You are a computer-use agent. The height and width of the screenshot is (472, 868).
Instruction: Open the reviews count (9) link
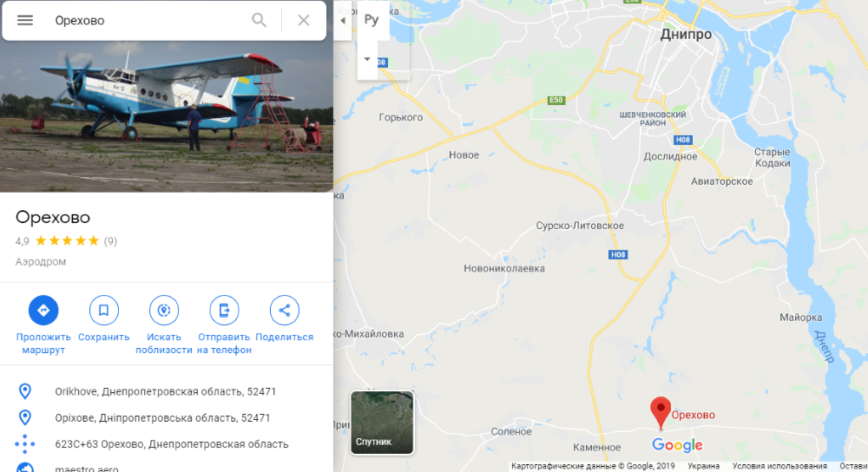click(111, 240)
